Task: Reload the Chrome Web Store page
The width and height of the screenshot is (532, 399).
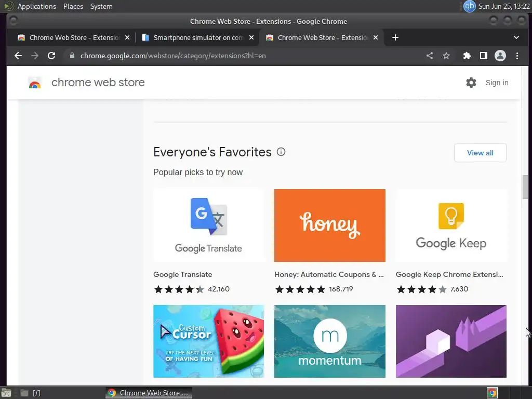Action: [x=51, y=56]
